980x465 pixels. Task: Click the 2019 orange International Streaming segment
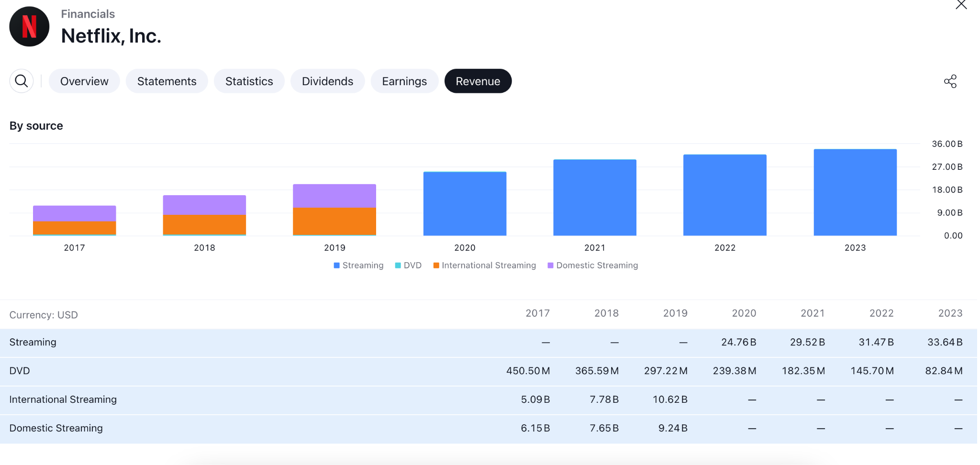tap(334, 221)
